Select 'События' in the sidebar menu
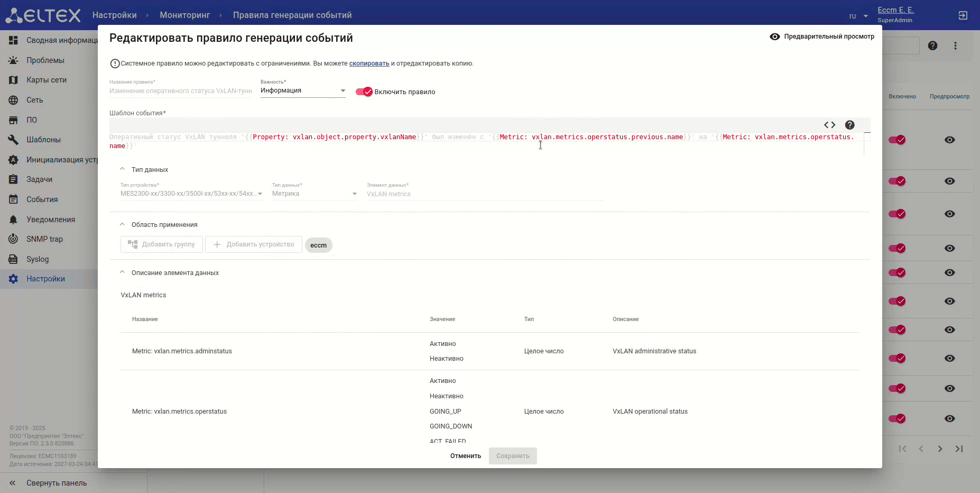 click(42, 199)
